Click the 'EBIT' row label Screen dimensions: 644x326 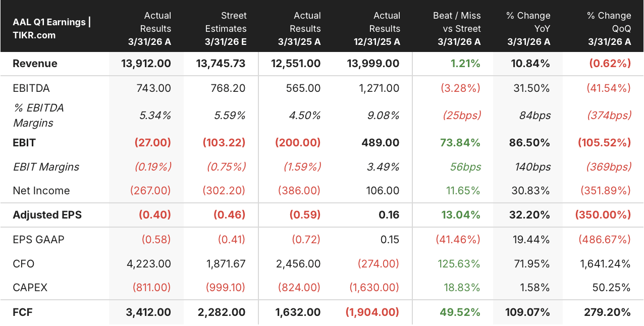click(x=24, y=143)
